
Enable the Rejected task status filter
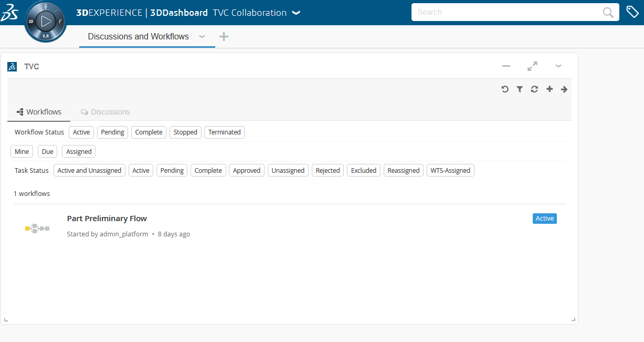328,171
